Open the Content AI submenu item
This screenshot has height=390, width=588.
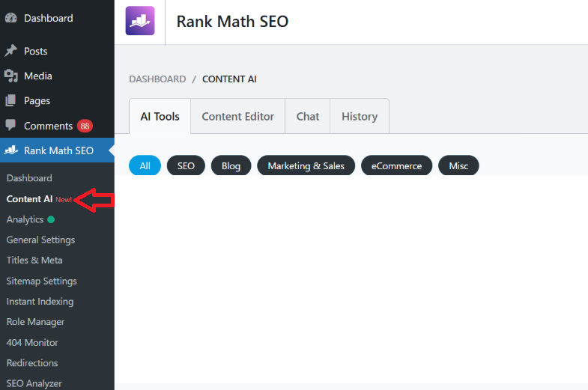click(x=29, y=199)
